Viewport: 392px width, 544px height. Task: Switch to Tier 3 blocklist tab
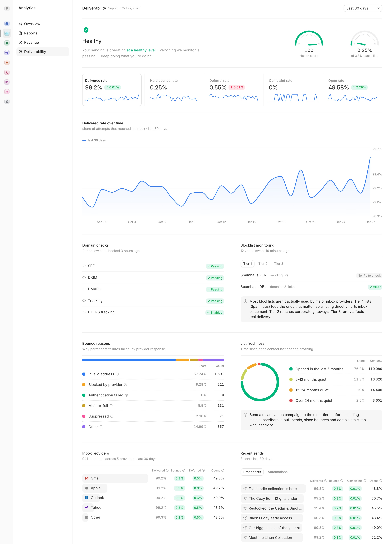click(x=279, y=264)
